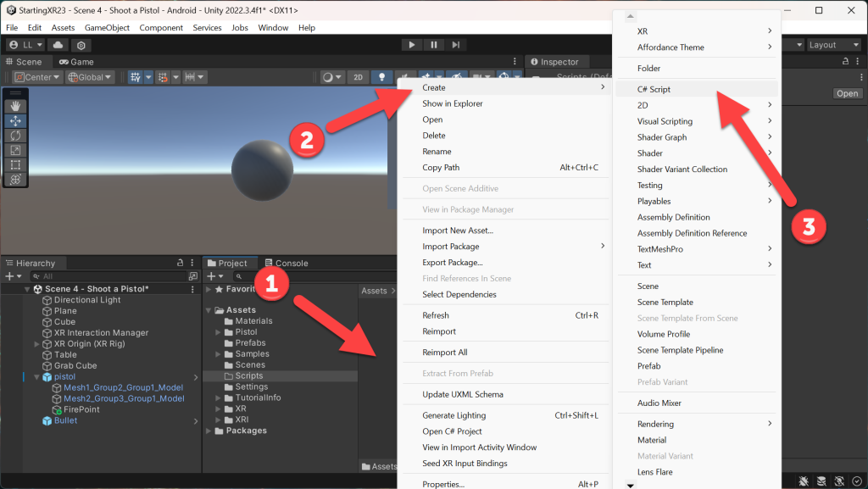868x489 pixels.
Task: Click the FirePoint object icon in Hierarchy
Action: pyautogui.click(x=57, y=410)
